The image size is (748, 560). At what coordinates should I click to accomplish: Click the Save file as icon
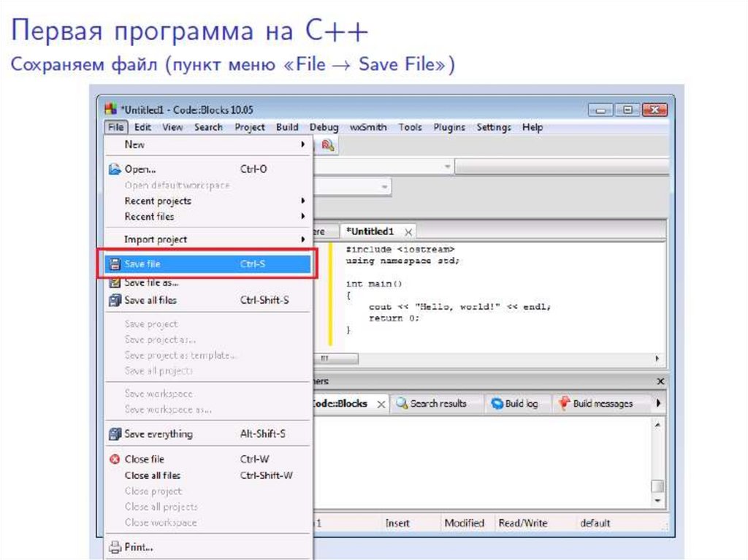pos(115,283)
